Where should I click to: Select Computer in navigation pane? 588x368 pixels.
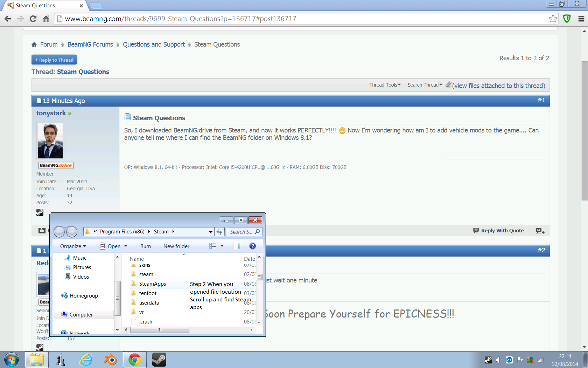[x=81, y=315]
